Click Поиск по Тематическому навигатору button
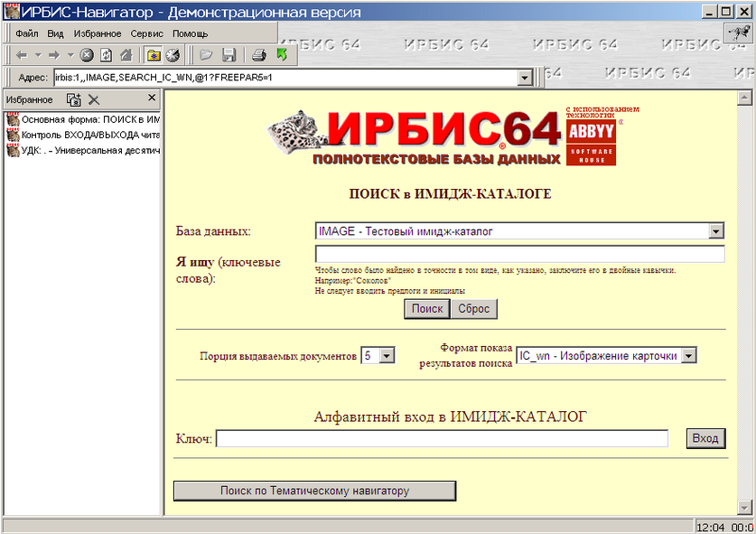This screenshot has width=756, height=534. (314, 491)
